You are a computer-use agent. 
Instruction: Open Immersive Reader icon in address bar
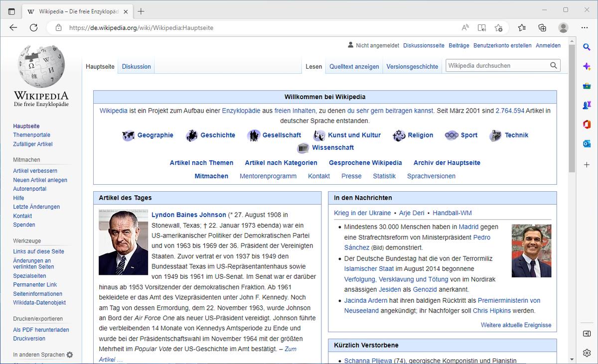click(x=481, y=28)
